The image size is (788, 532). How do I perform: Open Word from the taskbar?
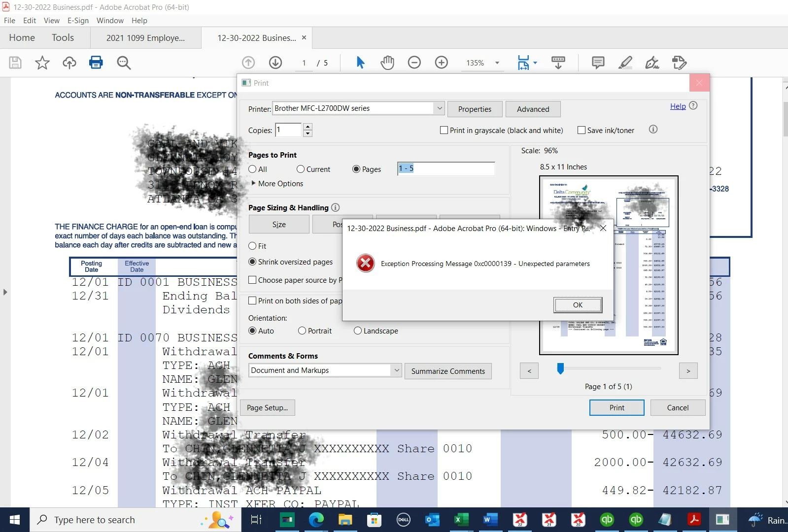click(490, 520)
